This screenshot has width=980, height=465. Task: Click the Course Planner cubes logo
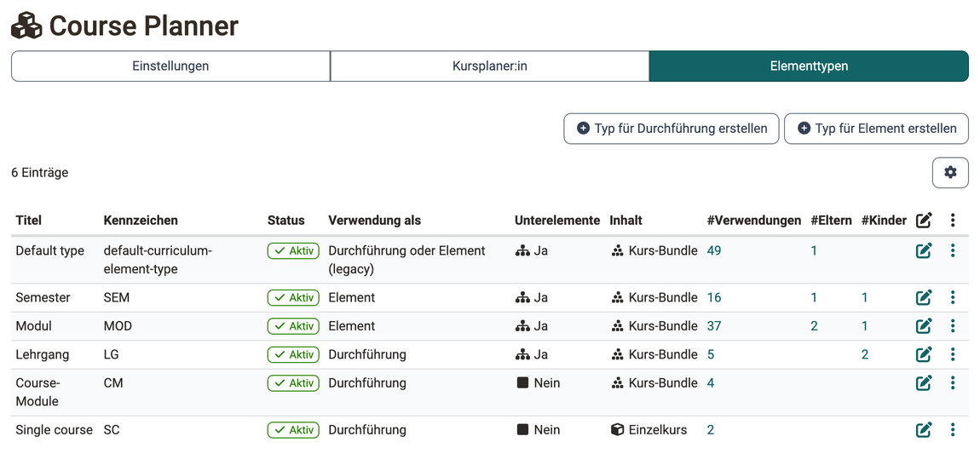[27, 26]
